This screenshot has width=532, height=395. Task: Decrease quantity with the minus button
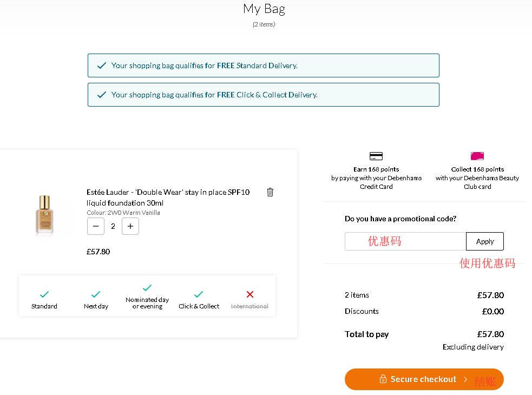tap(96, 226)
